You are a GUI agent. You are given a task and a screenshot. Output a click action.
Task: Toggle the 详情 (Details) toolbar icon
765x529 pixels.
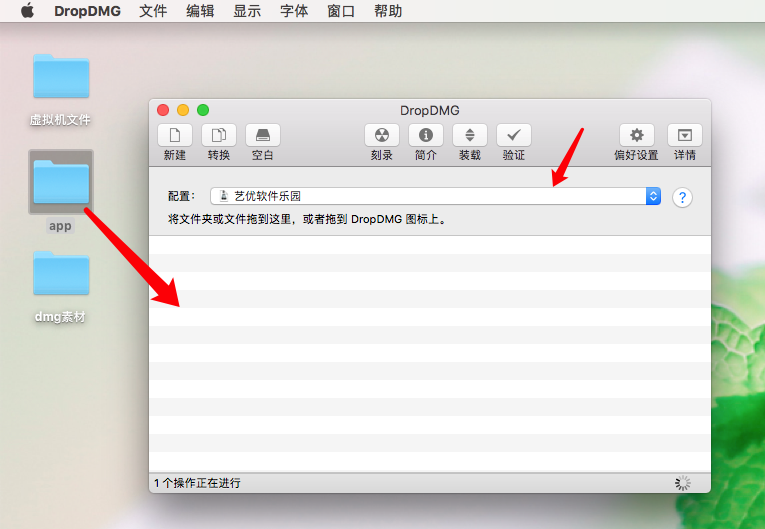click(684, 135)
